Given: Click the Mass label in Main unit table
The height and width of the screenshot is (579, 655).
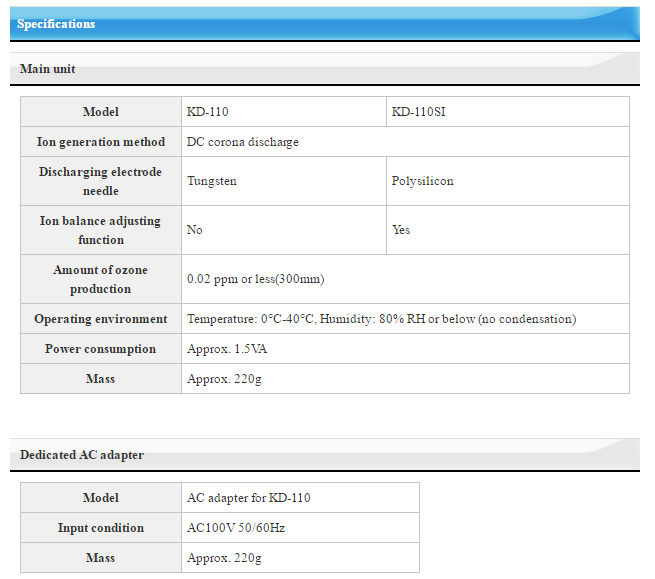Looking at the screenshot, I should 101,378.
